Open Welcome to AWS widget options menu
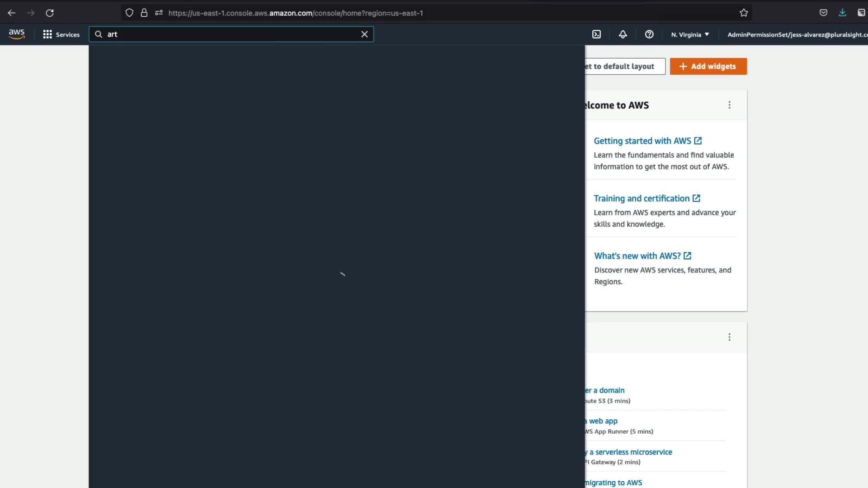This screenshot has width=868, height=488. [x=729, y=105]
